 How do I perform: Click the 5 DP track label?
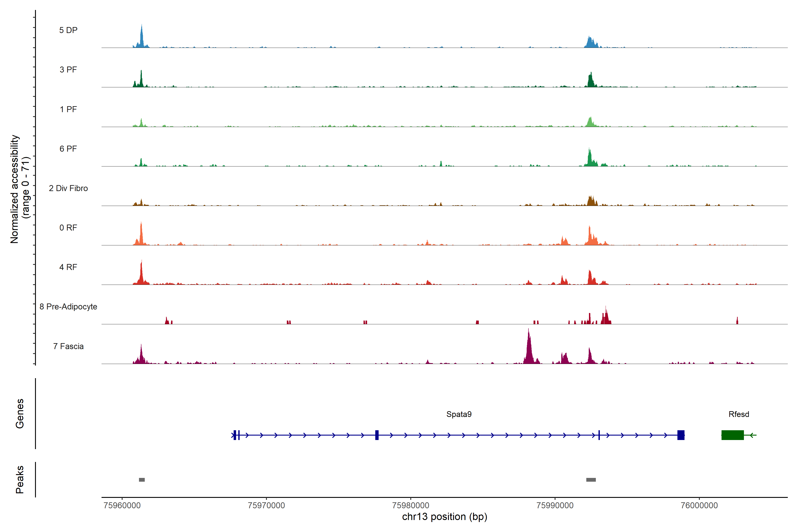[68, 30]
